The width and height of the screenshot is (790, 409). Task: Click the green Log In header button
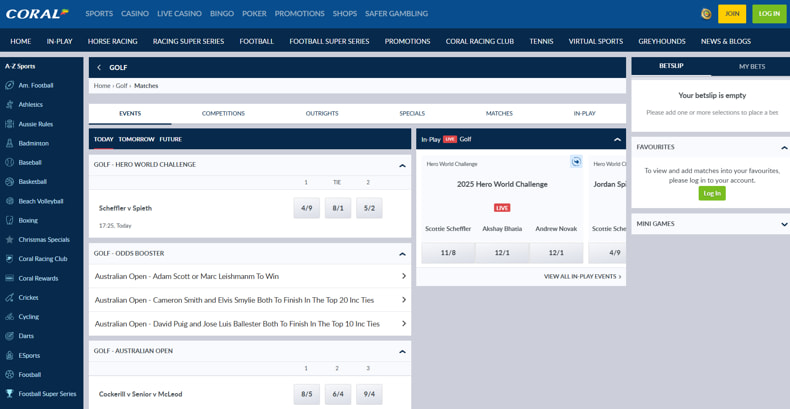769,14
